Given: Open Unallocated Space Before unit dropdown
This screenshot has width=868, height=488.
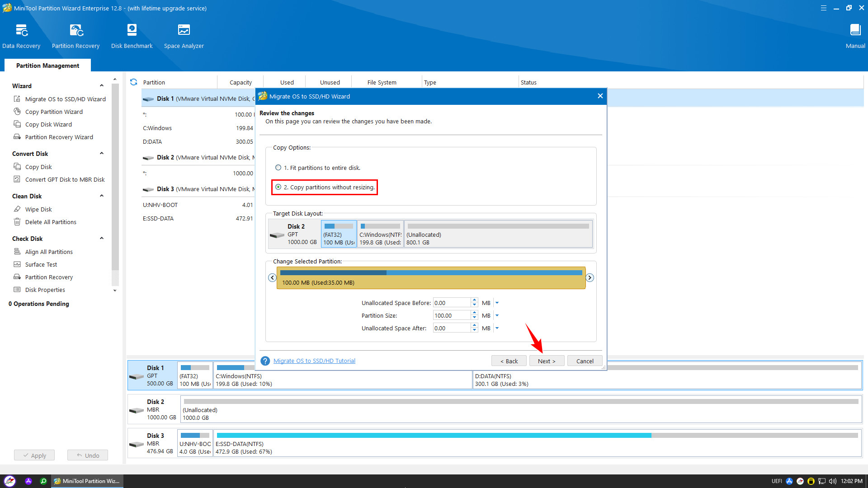Looking at the screenshot, I should [x=497, y=303].
